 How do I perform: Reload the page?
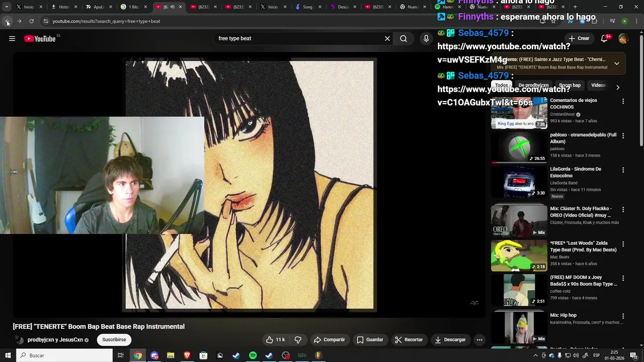point(31,21)
